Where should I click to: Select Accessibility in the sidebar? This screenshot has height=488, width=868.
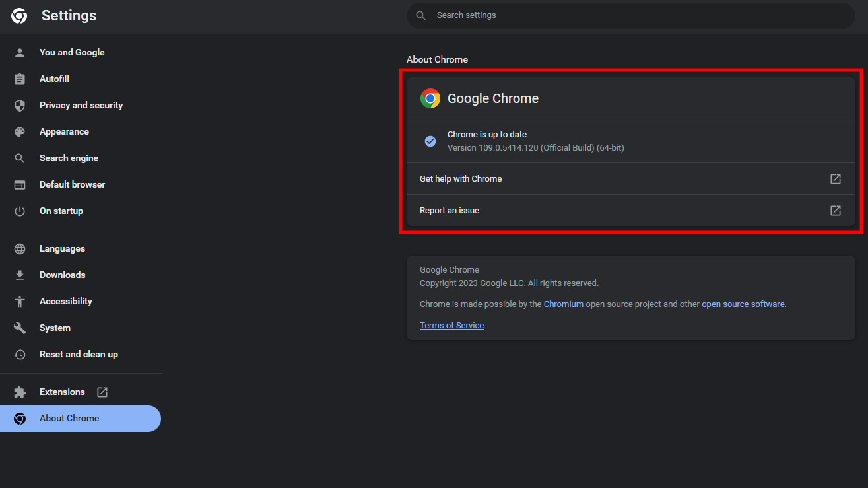coord(65,302)
